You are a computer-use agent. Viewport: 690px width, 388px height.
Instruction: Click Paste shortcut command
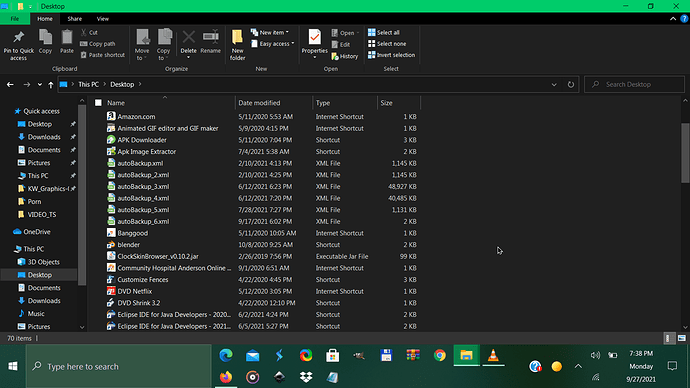coord(103,55)
